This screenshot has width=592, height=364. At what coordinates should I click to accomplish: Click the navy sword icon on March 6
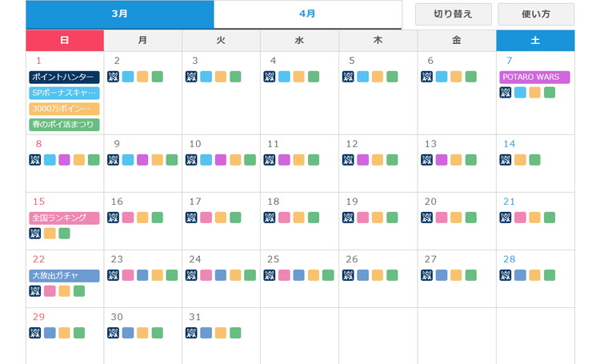coord(426,77)
